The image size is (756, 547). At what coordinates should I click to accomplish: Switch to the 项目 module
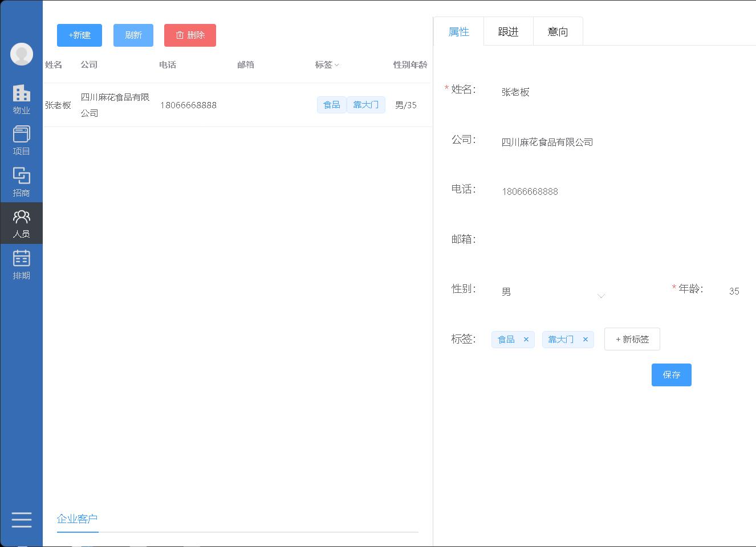pyautogui.click(x=21, y=140)
